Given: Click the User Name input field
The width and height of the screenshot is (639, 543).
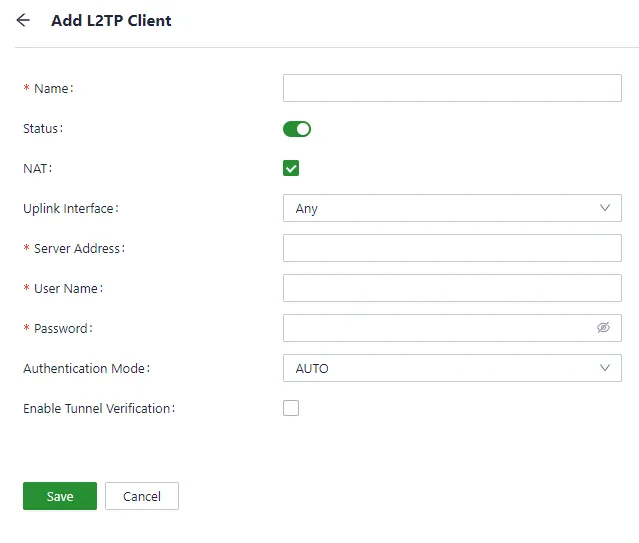Looking at the screenshot, I should [x=452, y=288].
